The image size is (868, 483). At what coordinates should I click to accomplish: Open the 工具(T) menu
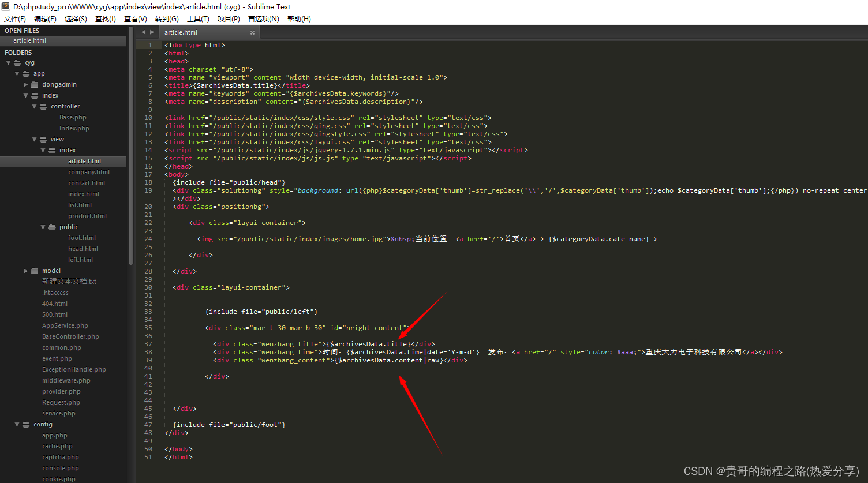tap(198, 18)
